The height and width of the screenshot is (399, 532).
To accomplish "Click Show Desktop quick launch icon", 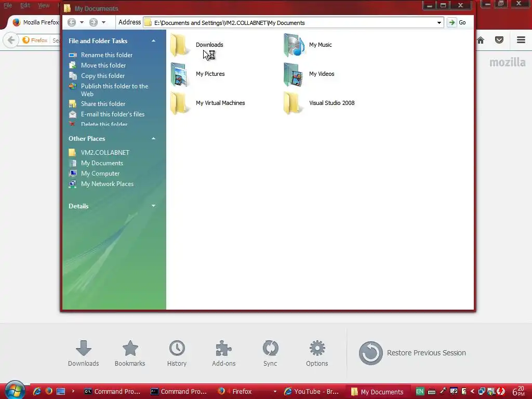I will tap(61, 392).
